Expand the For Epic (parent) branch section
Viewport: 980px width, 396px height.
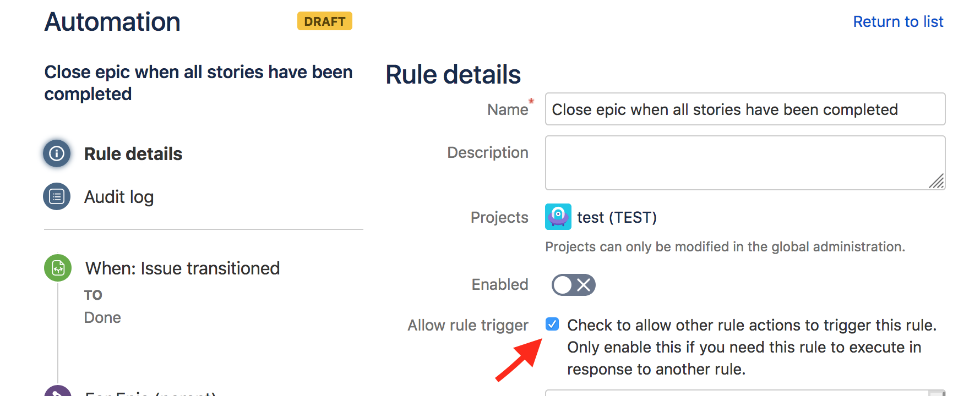tap(149, 393)
